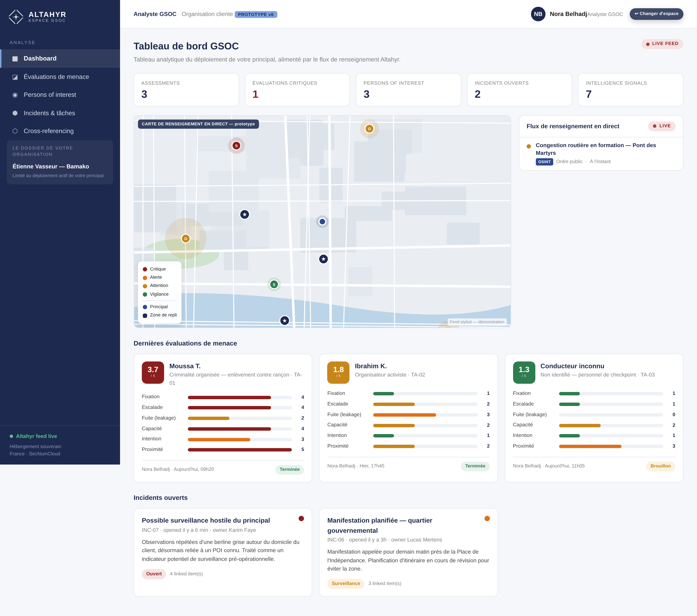Select the red critical S marker on map
The width and height of the screenshot is (697, 616).
tap(236, 146)
